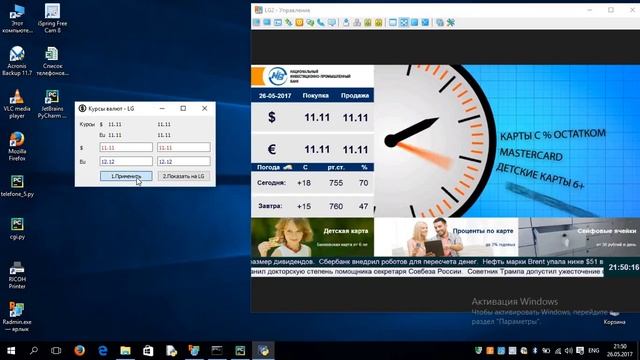Select the JetBrains PyCharm desktop icon
Screen dimensions: 640x360
tap(52, 104)
